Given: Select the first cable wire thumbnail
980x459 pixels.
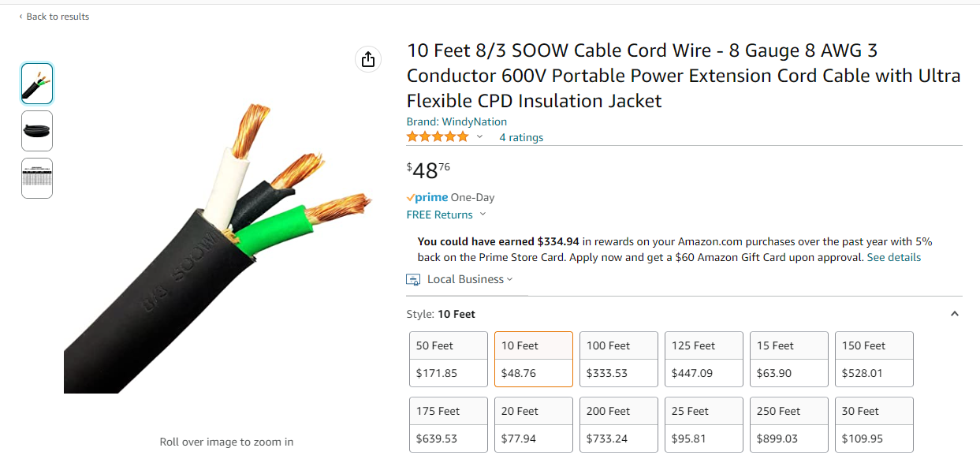Looking at the screenshot, I should coord(37,84).
